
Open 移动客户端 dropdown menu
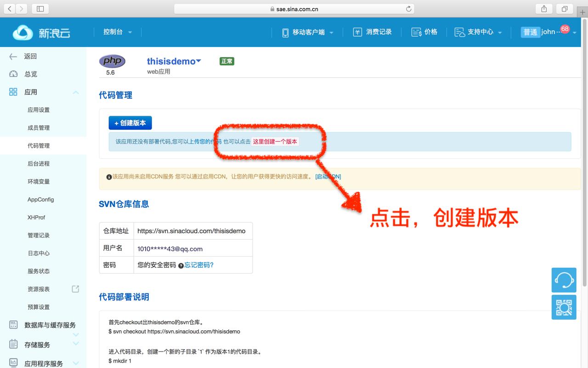(x=313, y=32)
